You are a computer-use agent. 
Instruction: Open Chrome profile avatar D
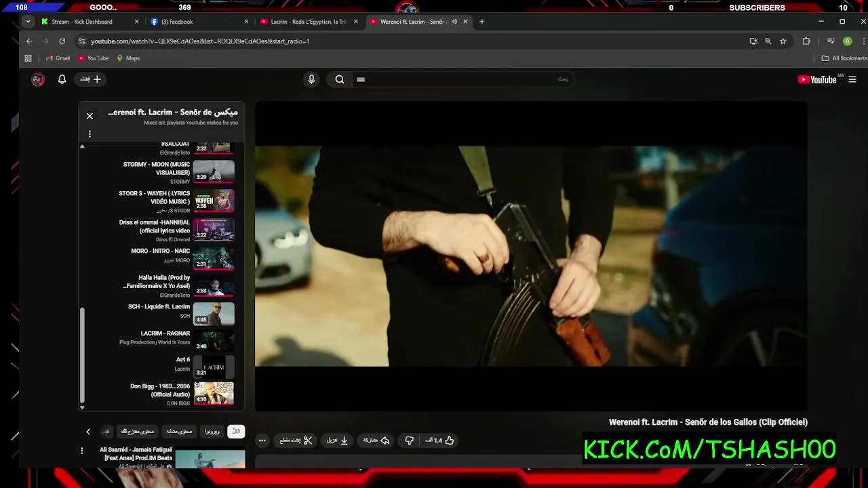pos(847,41)
